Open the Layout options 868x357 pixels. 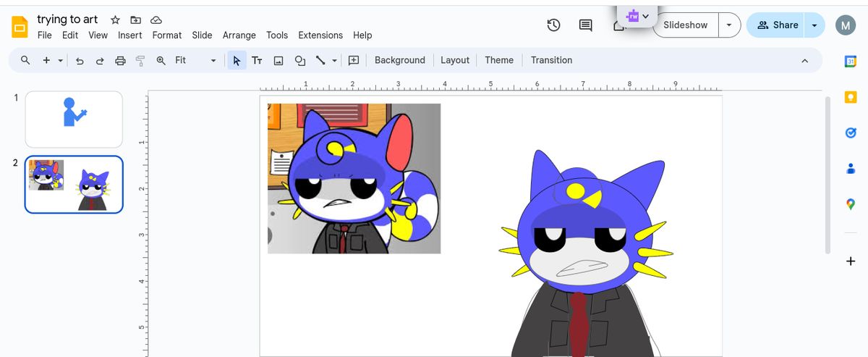(455, 61)
